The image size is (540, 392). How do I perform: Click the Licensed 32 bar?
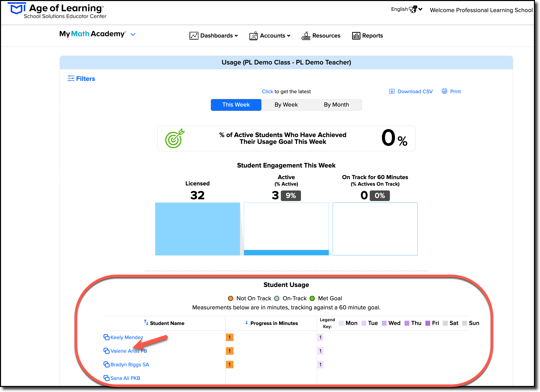[197, 229]
